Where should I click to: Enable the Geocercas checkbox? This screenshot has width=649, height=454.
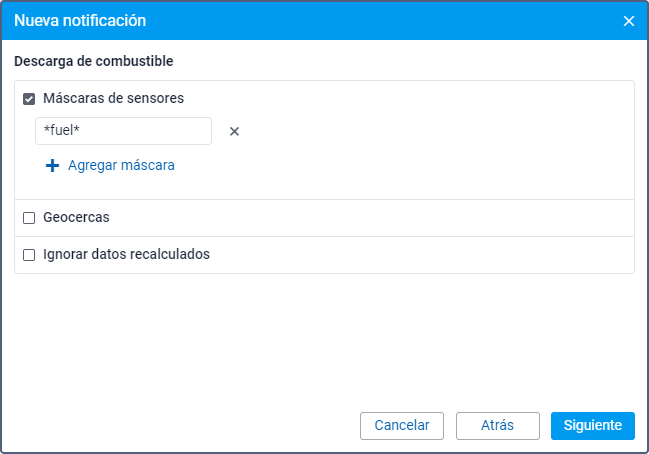point(29,218)
